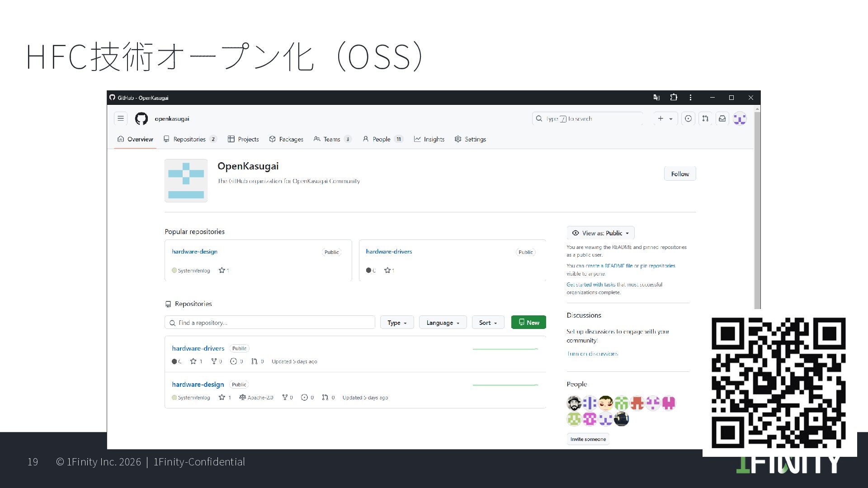Click the GitHub Octocat logo
Image resolution: width=868 pixels, height=488 pixels.
pyautogui.click(x=142, y=119)
